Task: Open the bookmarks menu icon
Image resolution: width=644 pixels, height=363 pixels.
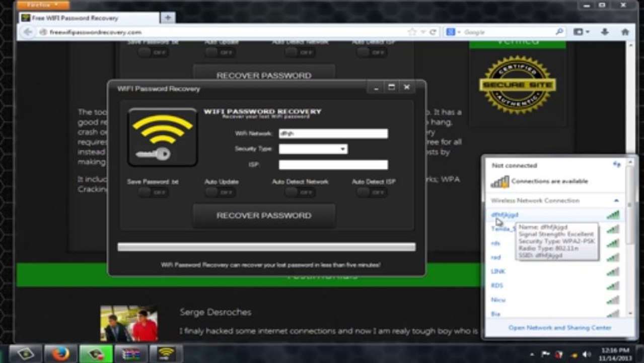Action: pyautogui.click(x=581, y=32)
